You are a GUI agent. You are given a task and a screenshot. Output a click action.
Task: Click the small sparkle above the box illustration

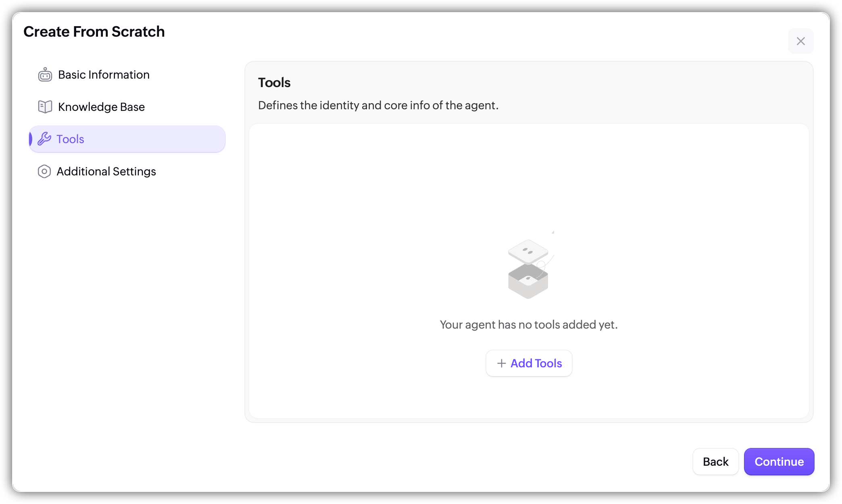[x=553, y=232]
